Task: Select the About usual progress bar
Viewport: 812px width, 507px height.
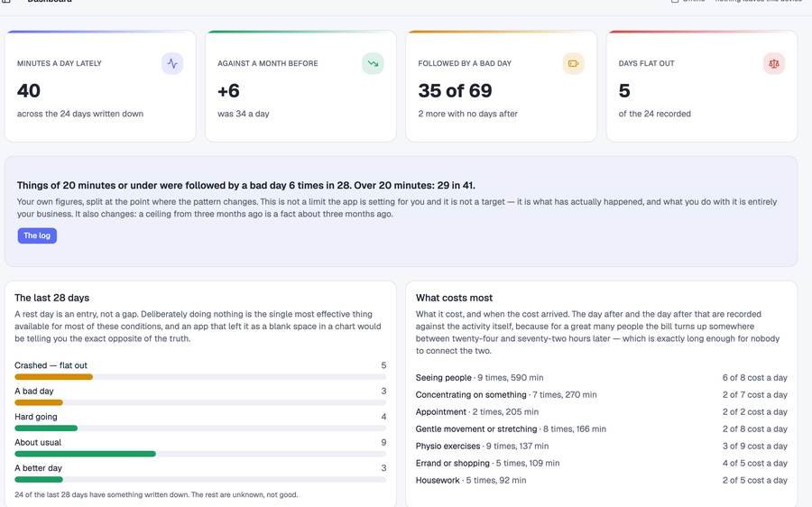Action: click(200, 454)
